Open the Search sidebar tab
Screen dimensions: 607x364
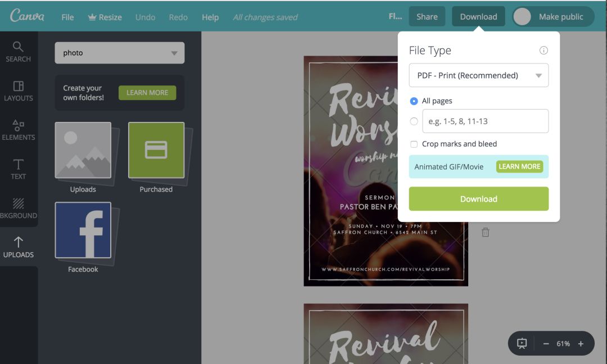click(18, 52)
